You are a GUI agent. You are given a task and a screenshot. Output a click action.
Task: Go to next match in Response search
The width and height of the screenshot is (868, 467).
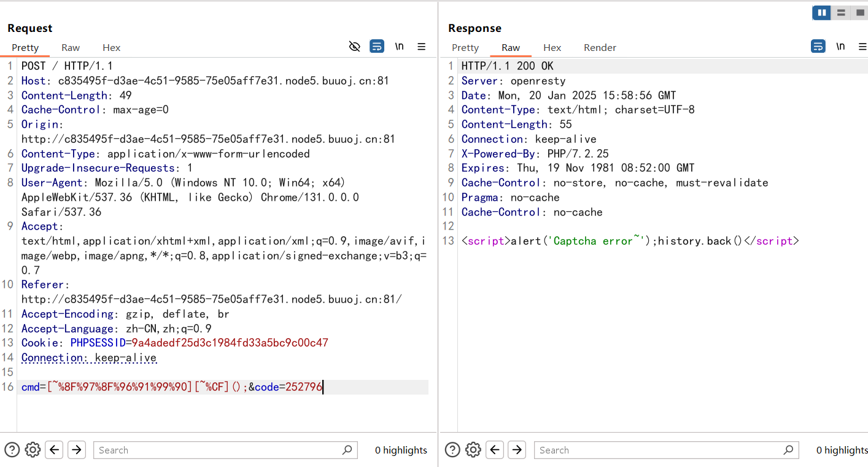tap(517, 450)
